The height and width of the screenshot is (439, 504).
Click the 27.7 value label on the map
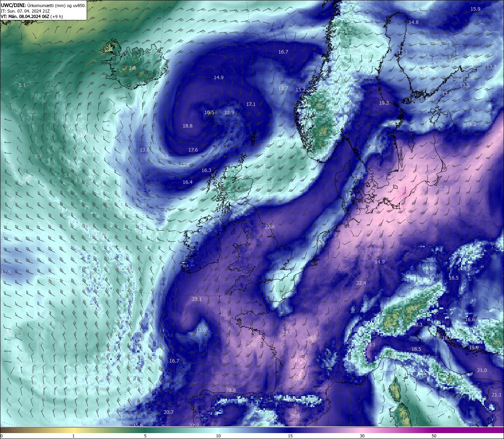pyautogui.click(x=287, y=333)
